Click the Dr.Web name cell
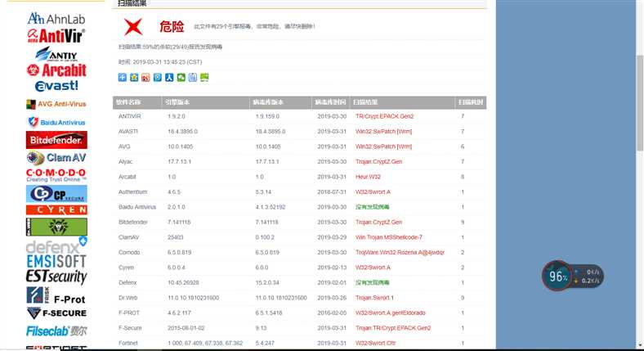 click(x=127, y=298)
